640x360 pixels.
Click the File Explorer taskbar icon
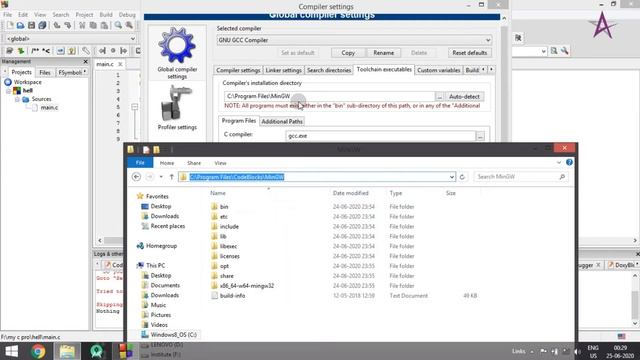[x=67, y=351]
